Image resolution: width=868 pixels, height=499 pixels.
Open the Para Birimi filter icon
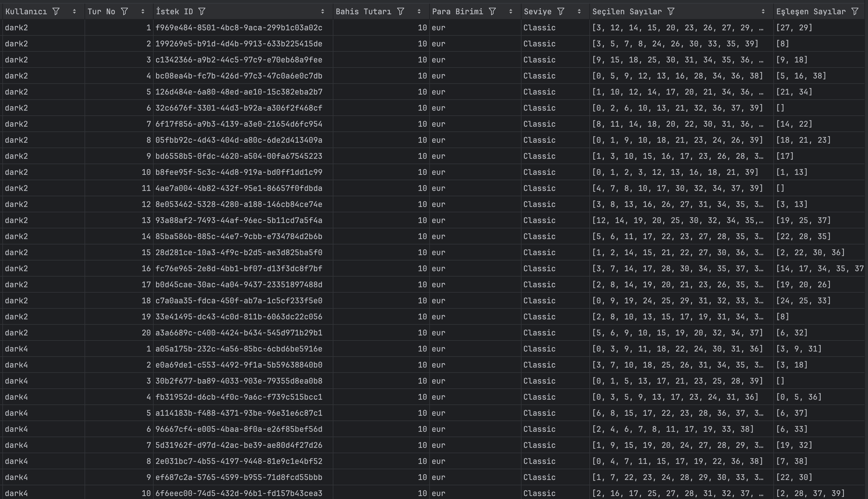(492, 12)
